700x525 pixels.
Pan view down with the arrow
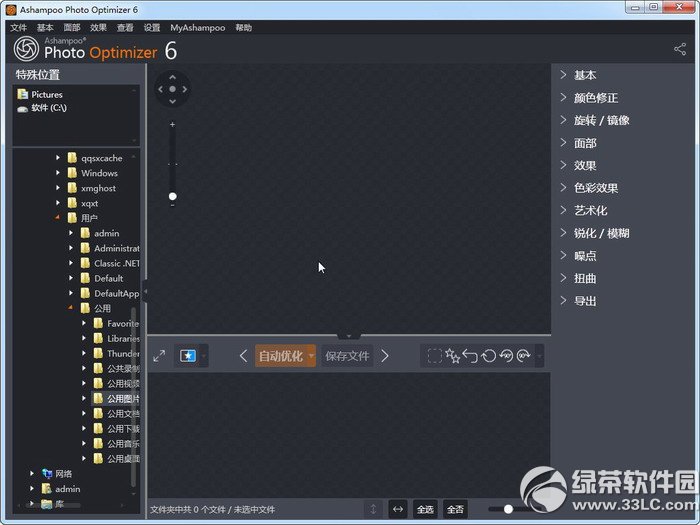(172, 101)
